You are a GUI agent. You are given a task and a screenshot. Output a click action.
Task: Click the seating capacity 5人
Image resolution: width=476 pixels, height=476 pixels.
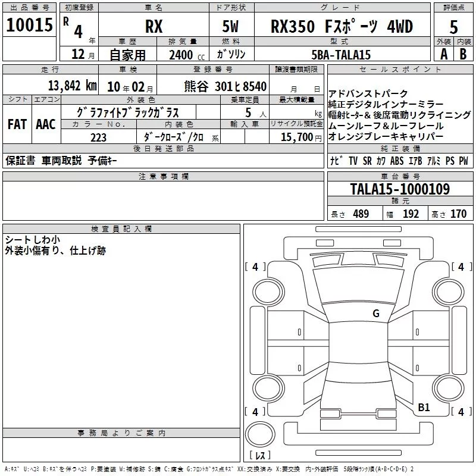click(256, 113)
